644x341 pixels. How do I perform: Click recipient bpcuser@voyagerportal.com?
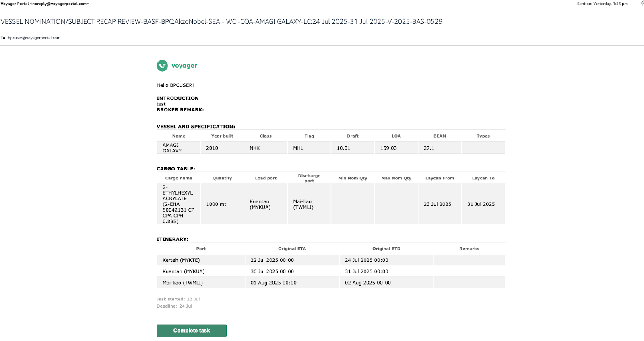34,38
